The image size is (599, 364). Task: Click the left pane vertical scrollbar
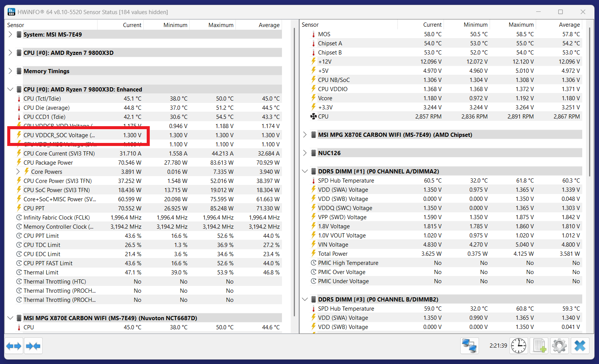coord(295,172)
